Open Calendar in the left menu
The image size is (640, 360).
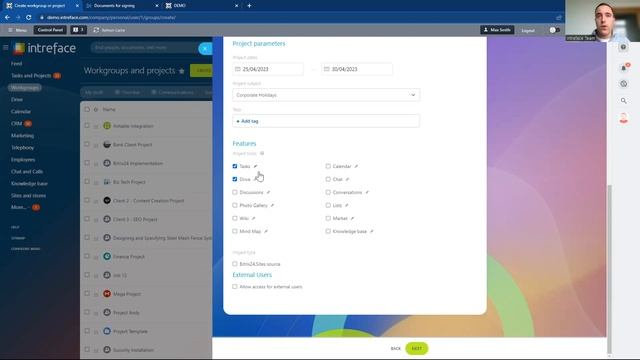[x=21, y=111]
